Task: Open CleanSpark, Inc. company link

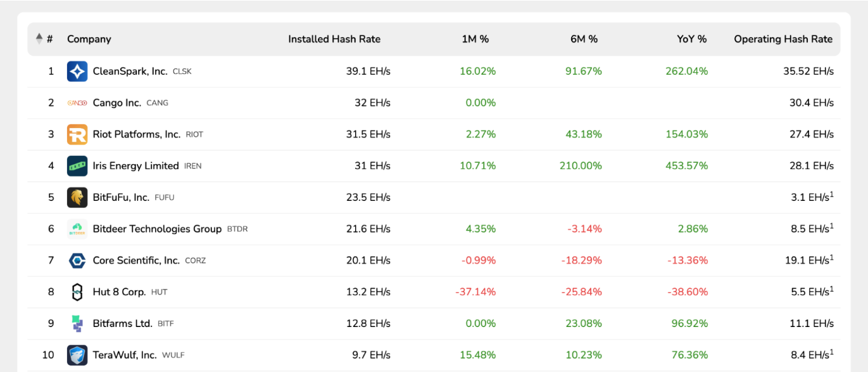Action: 130,72
